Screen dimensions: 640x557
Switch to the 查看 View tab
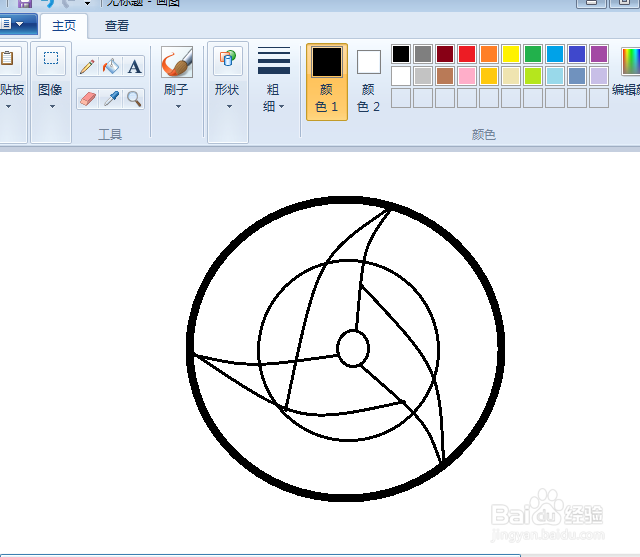coord(117,26)
